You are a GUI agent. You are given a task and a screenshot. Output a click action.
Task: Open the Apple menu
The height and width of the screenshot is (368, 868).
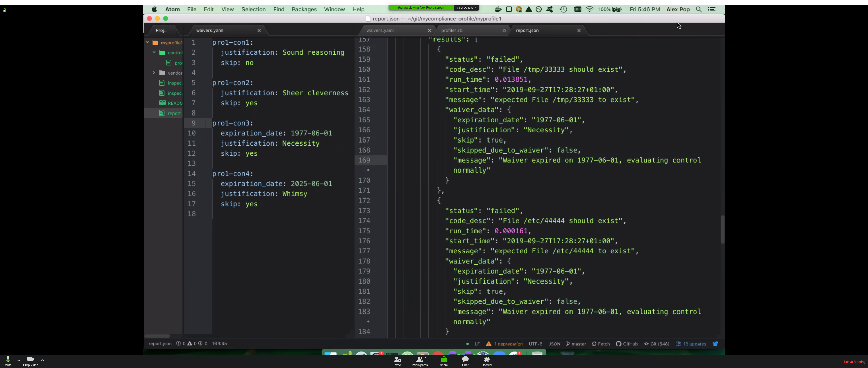pos(154,9)
